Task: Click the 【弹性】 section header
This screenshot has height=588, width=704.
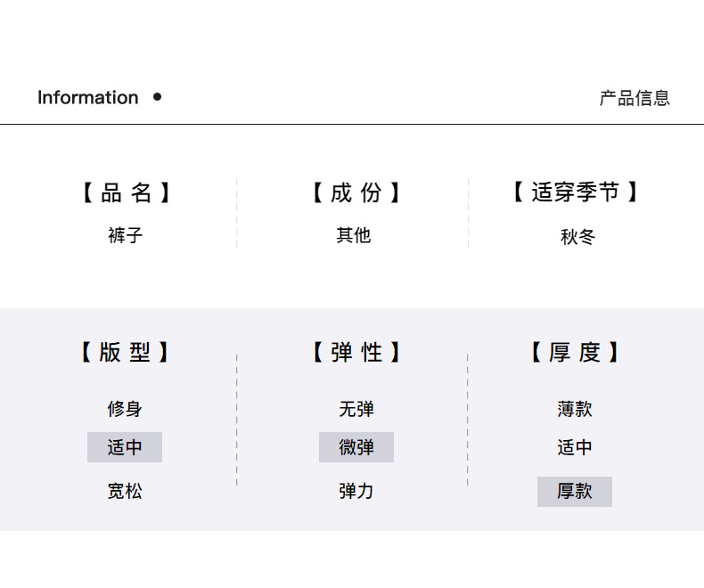Action: pos(356,353)
